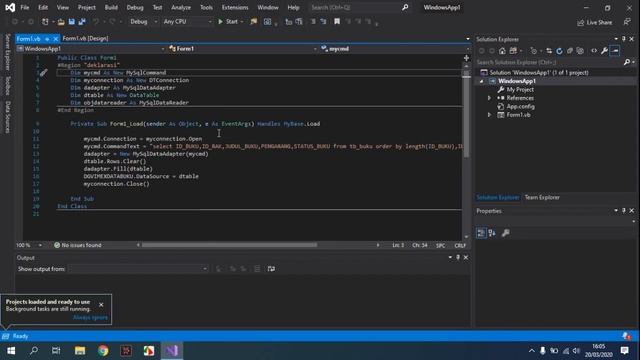Switch to Form1.vb [Design] tab
Image resolution: width=640 pixels, height=360 pixels.
[x=85, y=38]
